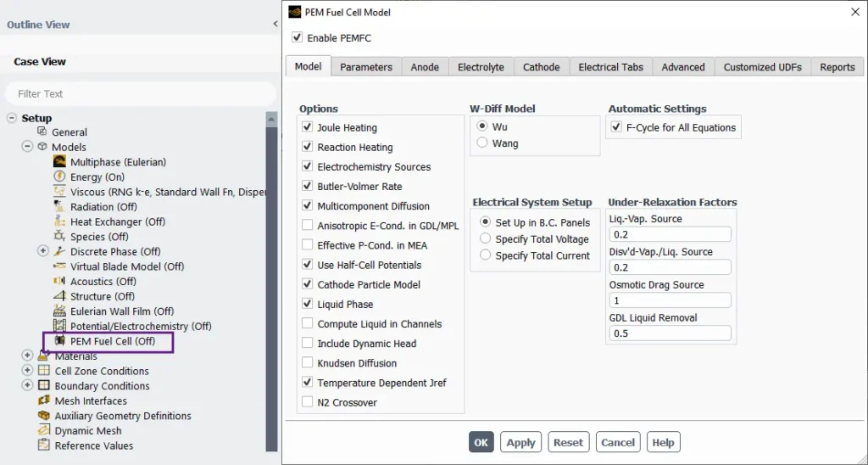Expand Boundary Conditions node

pyautogui.click(x=27, y=384)
